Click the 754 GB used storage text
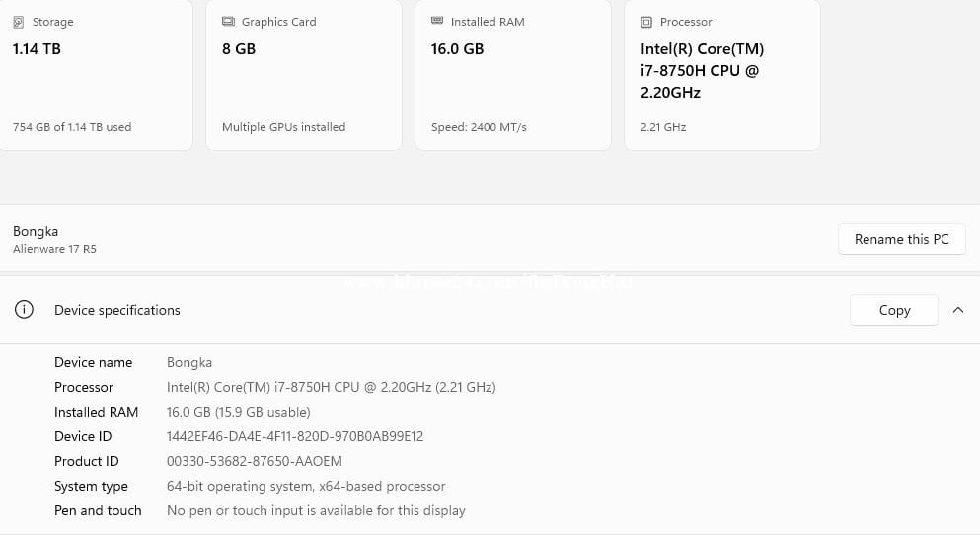Screen dimensions: 980x535 click(x=72, y=127)
